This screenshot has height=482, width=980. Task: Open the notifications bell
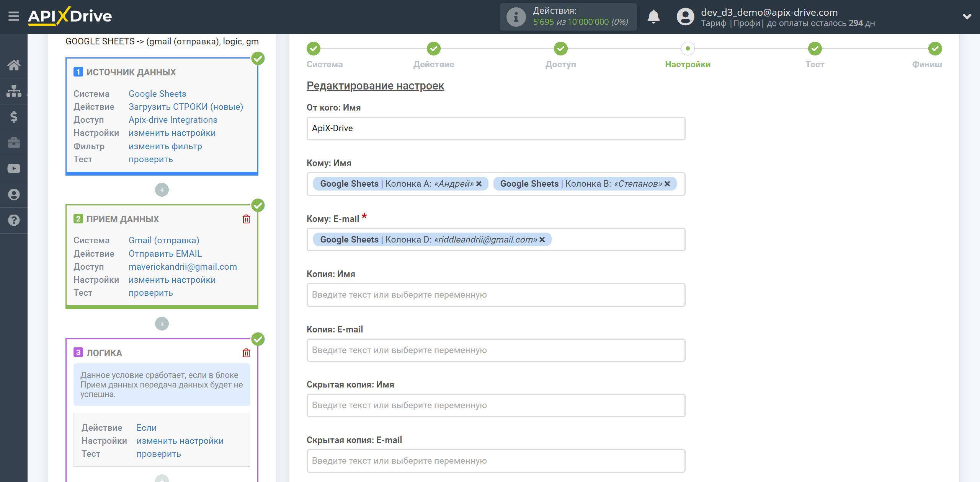(x=653, y=17)
